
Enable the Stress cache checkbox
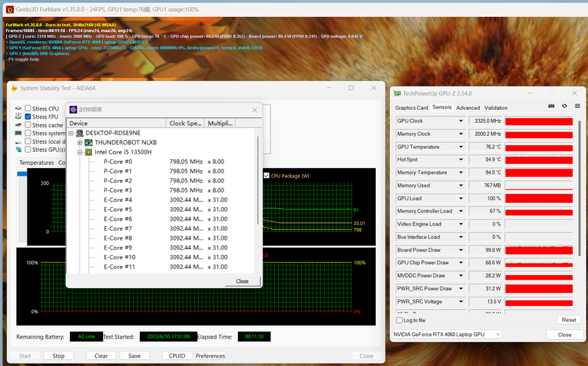pos(27,125)
